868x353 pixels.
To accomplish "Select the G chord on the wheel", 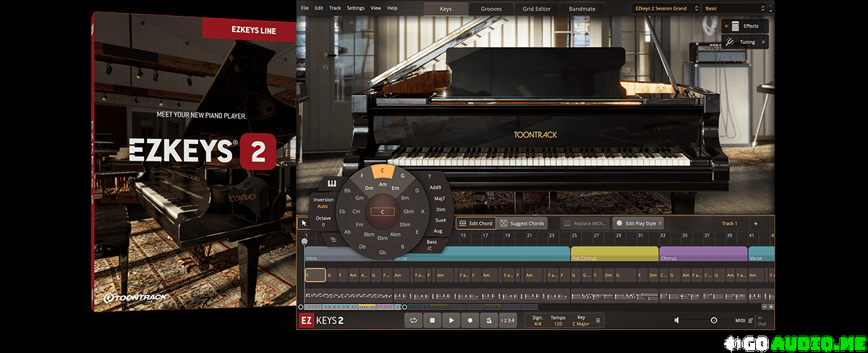I will click(x=403, y=176).
